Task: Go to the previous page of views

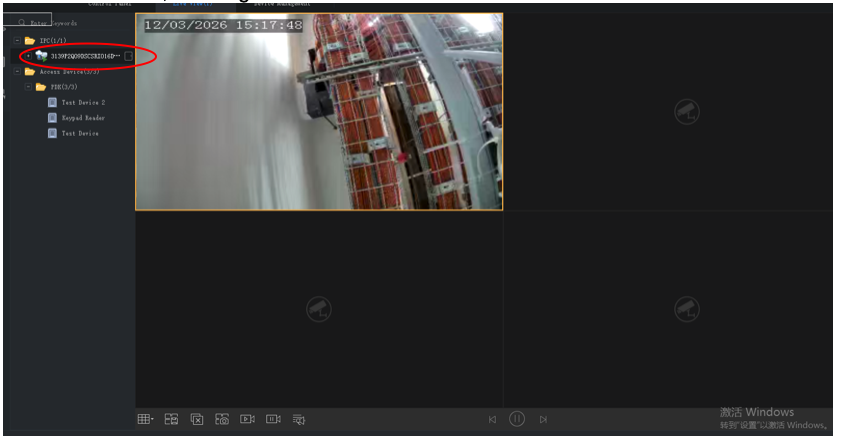Action: tap(492, 420)
